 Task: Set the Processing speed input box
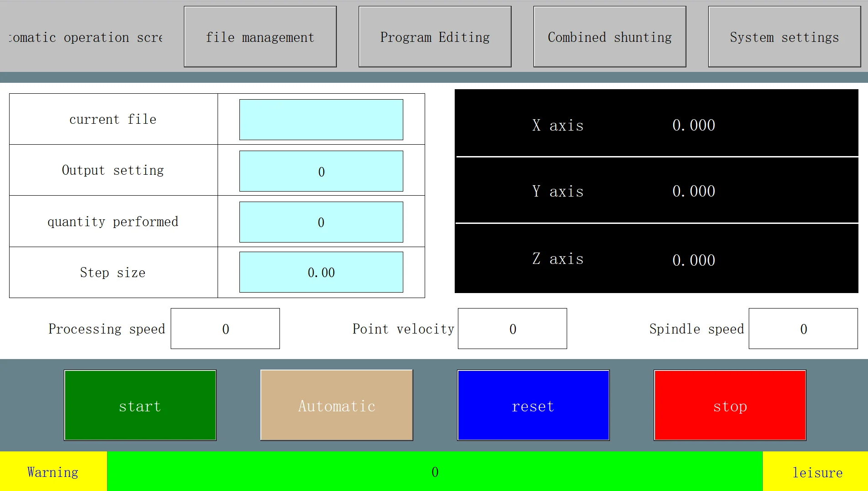(x=225, y=329)
